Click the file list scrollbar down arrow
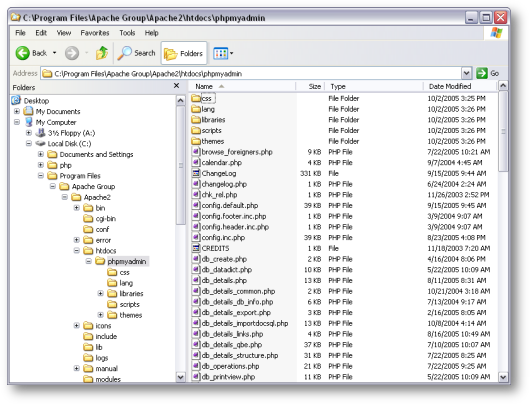530x404 pixels. pyautogui.click(x=503, y=377)
